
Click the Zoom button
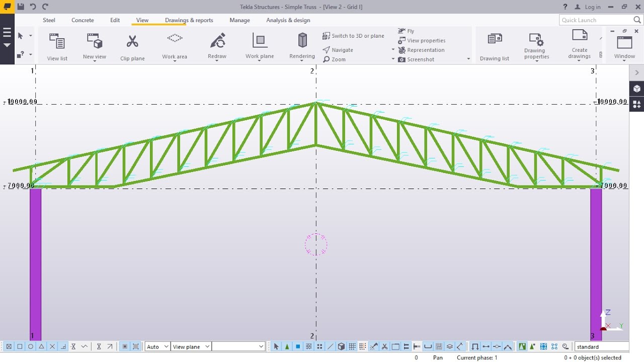click(x=334, y=59)
